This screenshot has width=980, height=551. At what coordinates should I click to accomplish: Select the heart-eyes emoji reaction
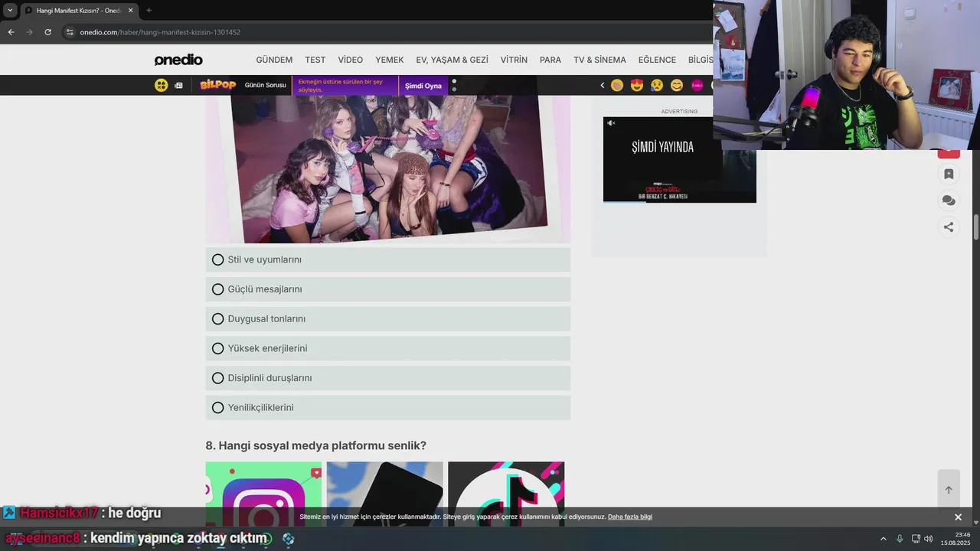(637, 85)
